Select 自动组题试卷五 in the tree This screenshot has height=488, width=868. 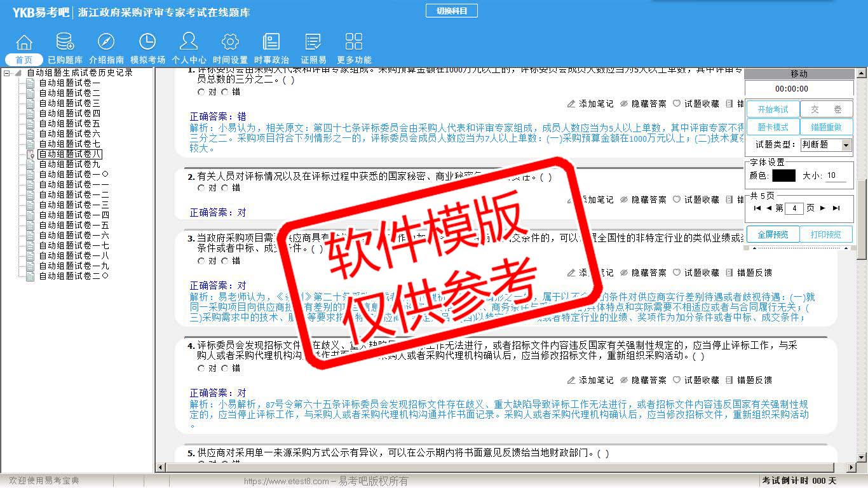point(69,124)
